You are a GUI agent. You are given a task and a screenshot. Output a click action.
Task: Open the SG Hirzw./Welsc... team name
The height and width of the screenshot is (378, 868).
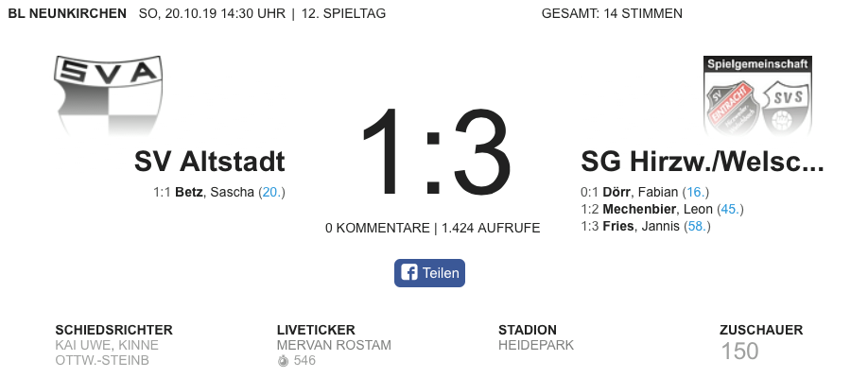point(702,162)
